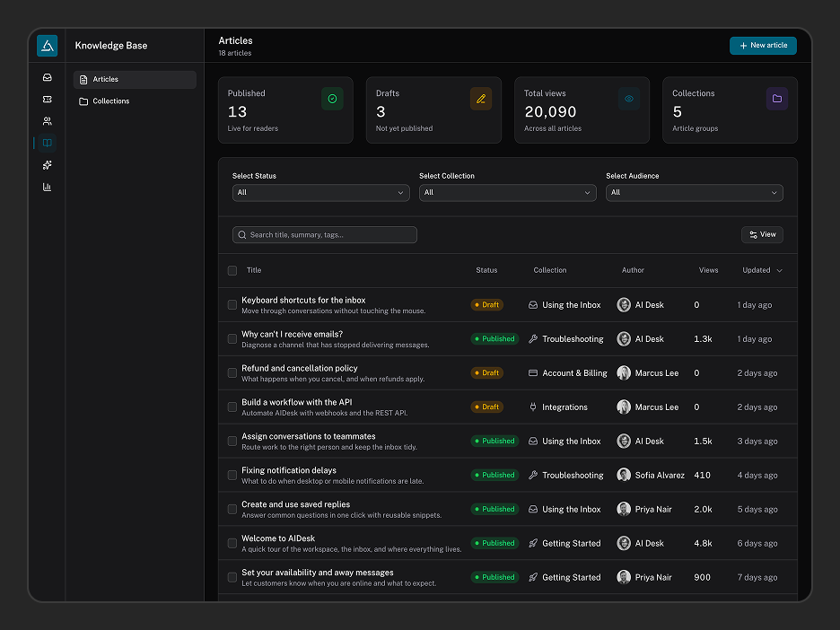Click Priya Nair avatar in saved replies row
The height and width of the screenshot is (630, 840).
coord(624,509)
